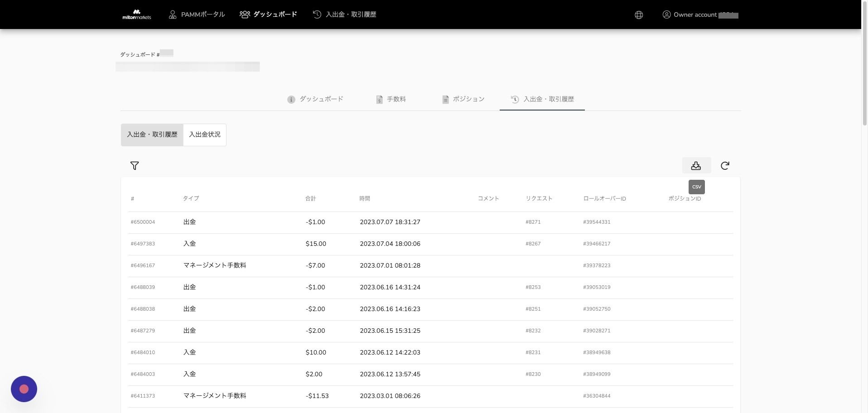The width and height of the screenshot is (868, 413).
Task: Open the ダッシュボード top navigation item
Action: (x=268, y=14)
